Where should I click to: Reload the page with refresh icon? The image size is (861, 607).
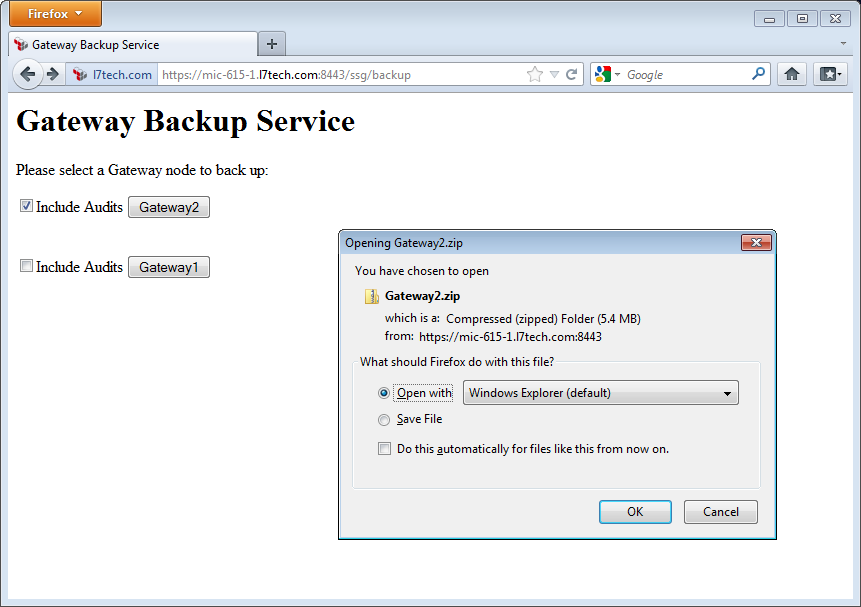[572, 75]
